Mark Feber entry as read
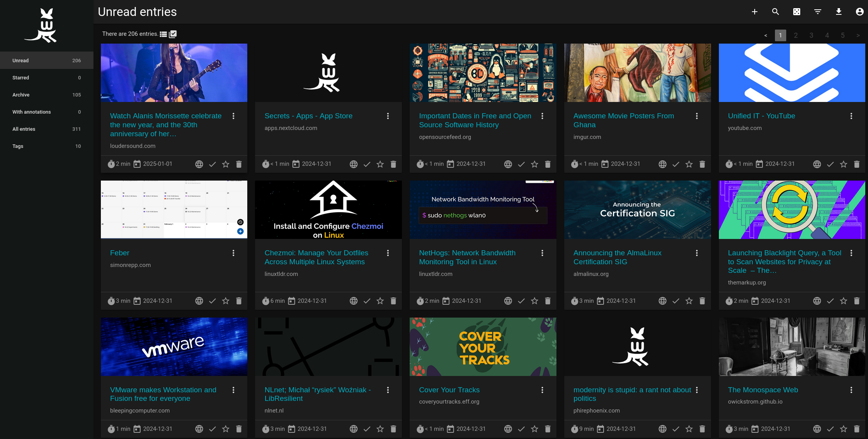 212,301
